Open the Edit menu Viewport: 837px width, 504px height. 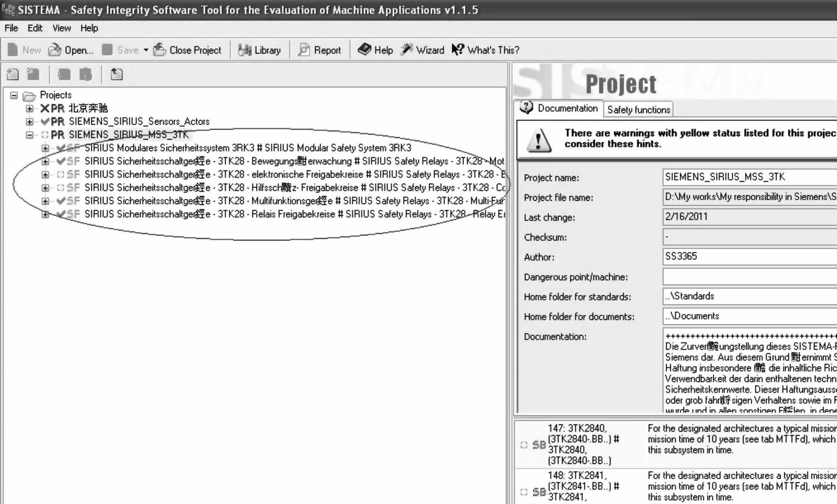coord(35,28)
